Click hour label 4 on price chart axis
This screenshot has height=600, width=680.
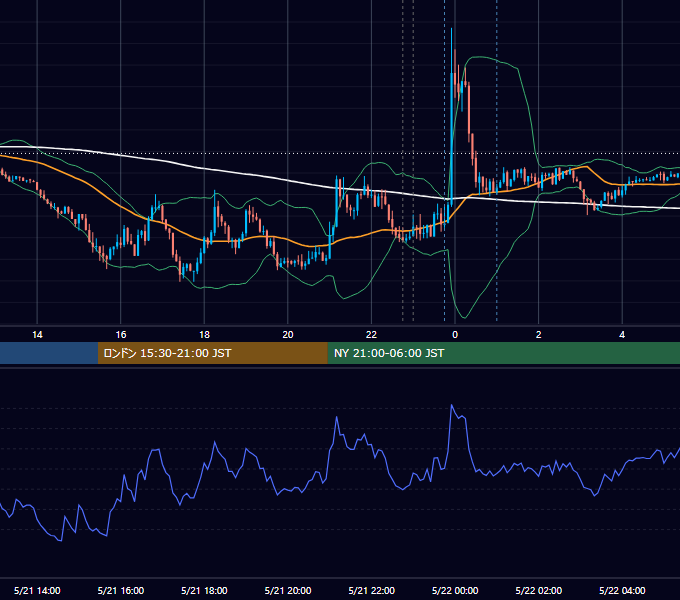(x=622, y=335)
